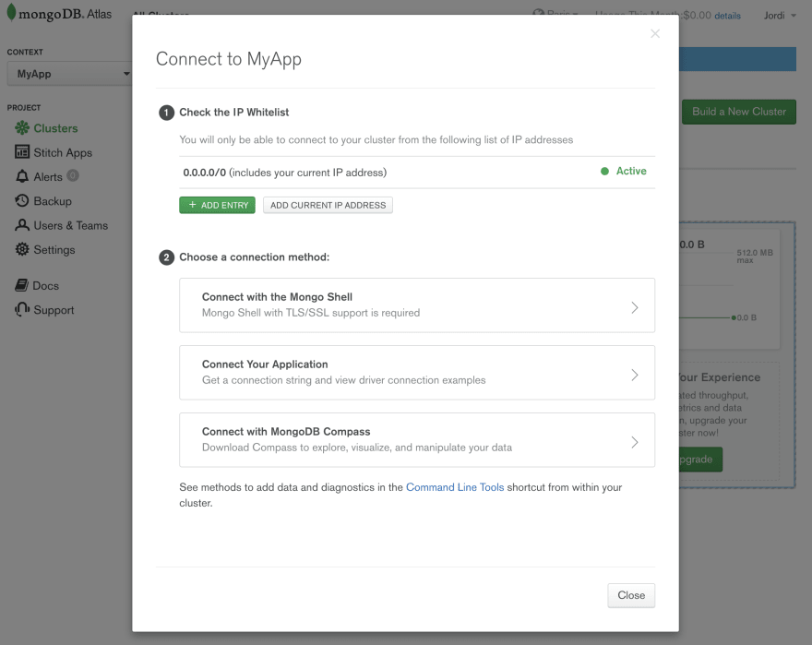Viewport: 812px width, 645px height.
Task: Click the MongoDB leaf logo
Action: pyautogui.click(x=11, y=13)
